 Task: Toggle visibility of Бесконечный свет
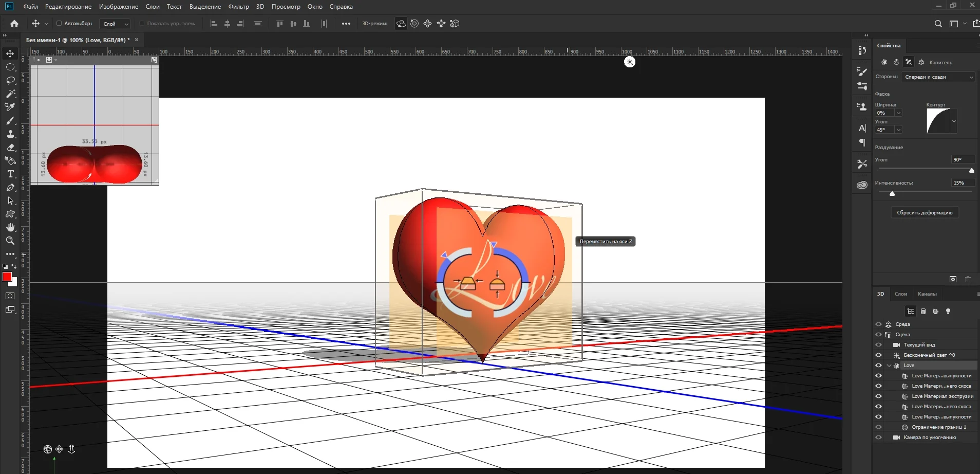coord(878,355)
